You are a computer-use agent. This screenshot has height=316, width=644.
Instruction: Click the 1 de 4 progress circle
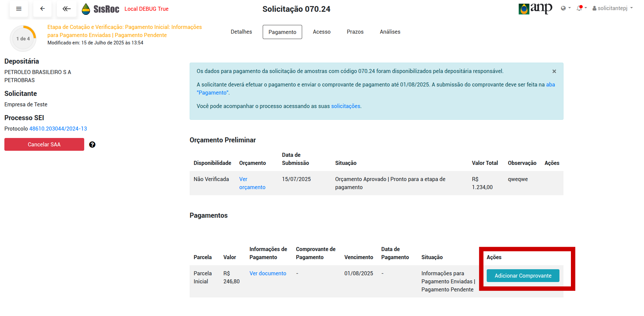pyautogui.click(x=23, y=38)
